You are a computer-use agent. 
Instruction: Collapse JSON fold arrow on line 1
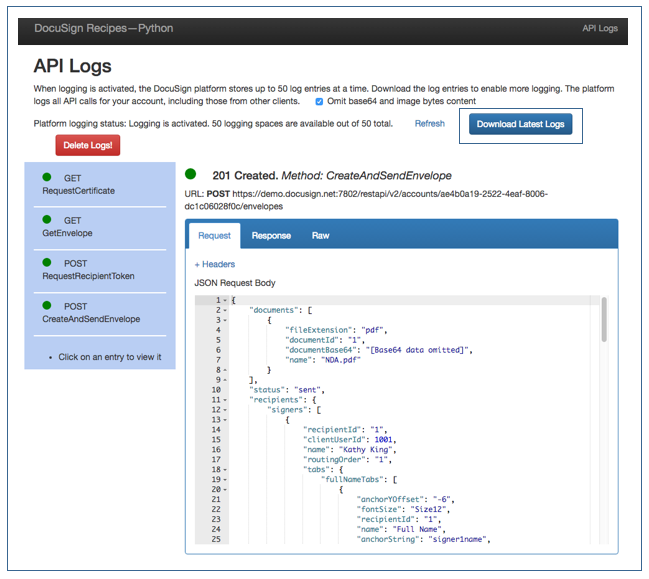point(225,300)
